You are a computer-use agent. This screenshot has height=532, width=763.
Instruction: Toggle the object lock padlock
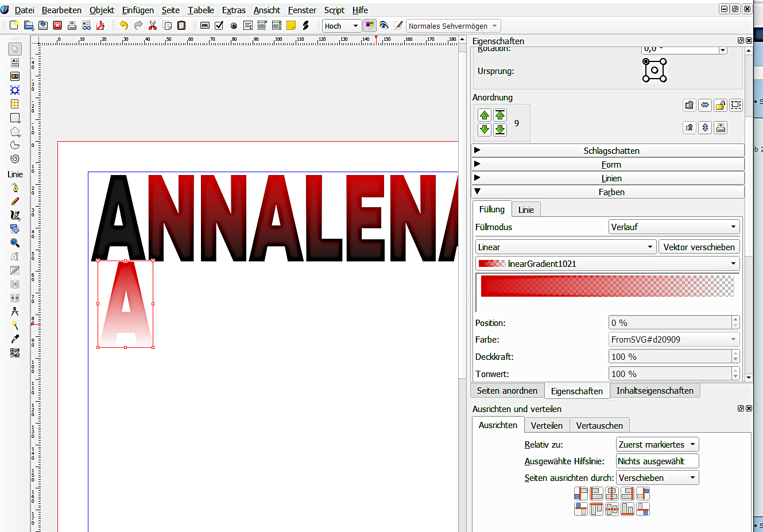click(721, 105)
